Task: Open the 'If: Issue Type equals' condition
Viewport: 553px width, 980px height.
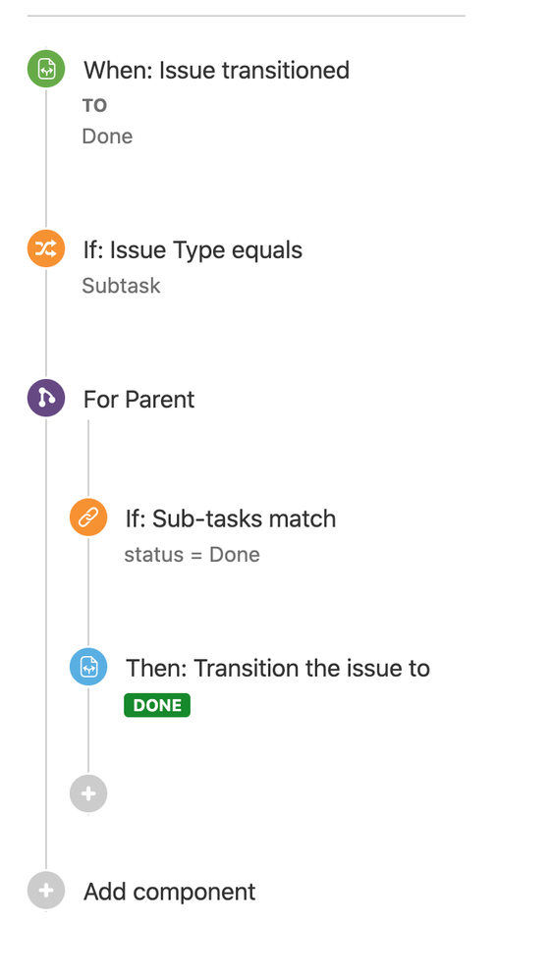Action: pyautogui.click(x=193, y=250)
